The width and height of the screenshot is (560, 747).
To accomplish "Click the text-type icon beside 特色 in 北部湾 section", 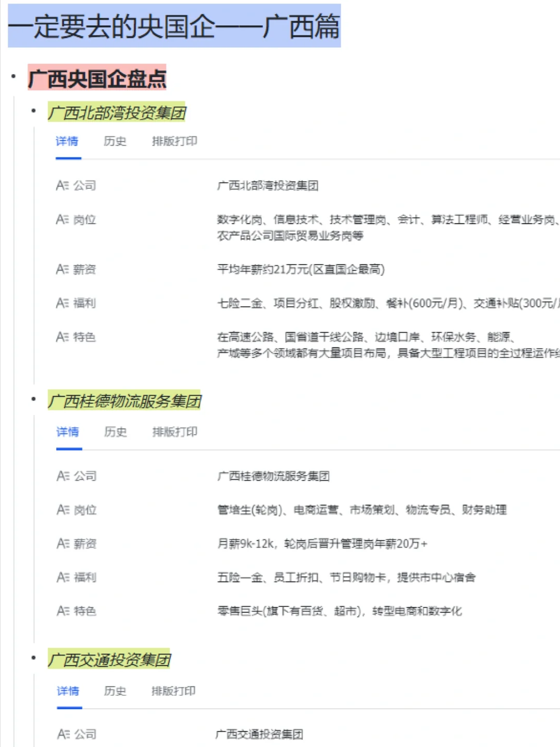I will pyautogui.click(x=62, y=337).
